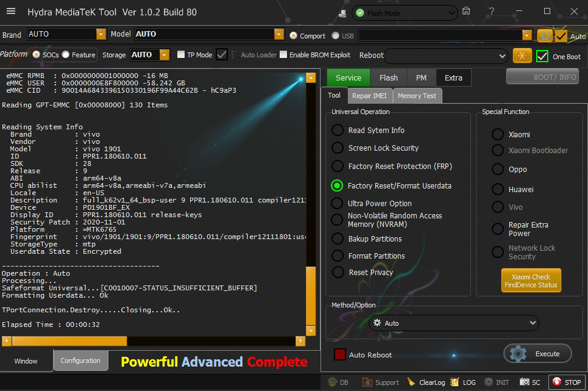Toggle the TP Mode checkbox
The image size is (588, 391).
click(x=181, y=54)
